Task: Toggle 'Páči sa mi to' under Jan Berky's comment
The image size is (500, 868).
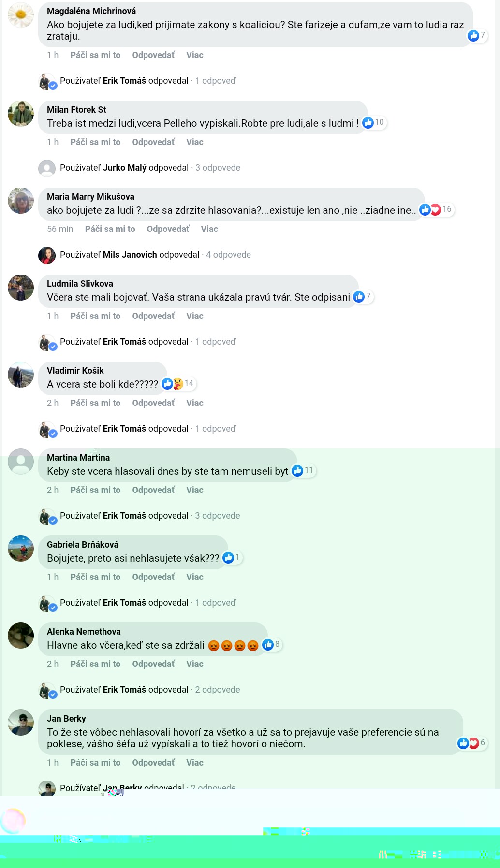Action: (x=95, y=763)
